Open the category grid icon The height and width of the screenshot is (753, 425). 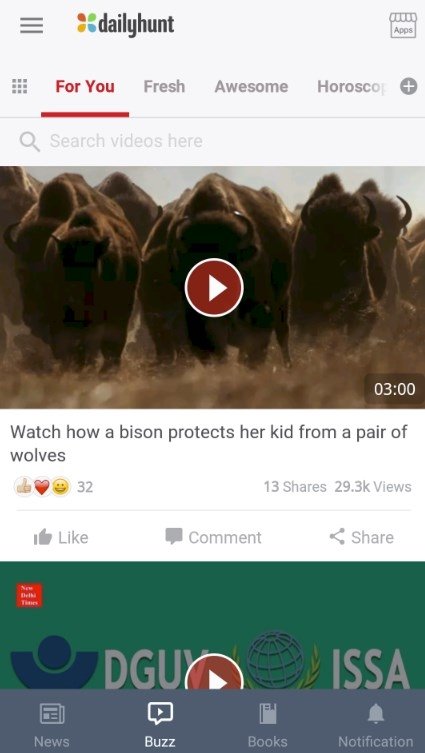(x=19, y=86)
